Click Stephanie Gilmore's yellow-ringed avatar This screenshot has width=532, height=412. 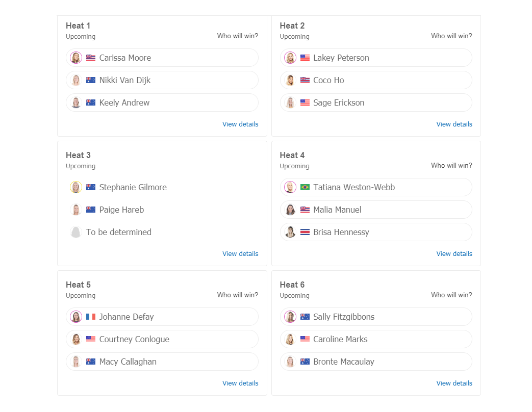click(76, 187)
